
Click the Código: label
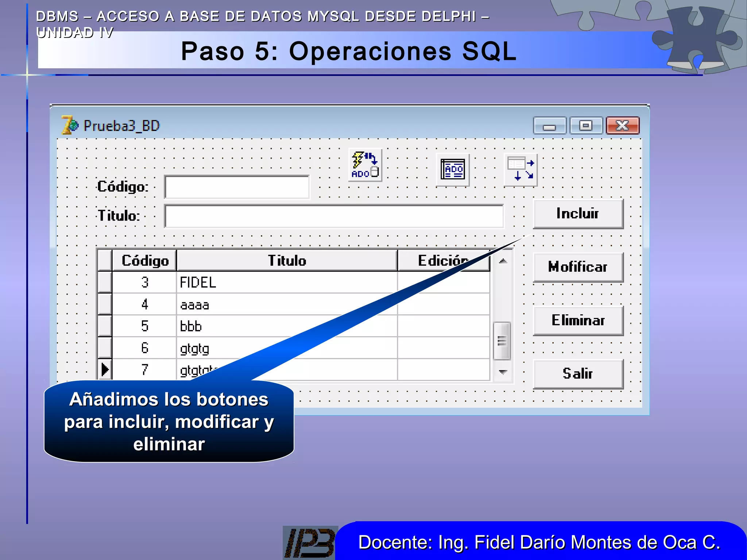pos(123,187)
